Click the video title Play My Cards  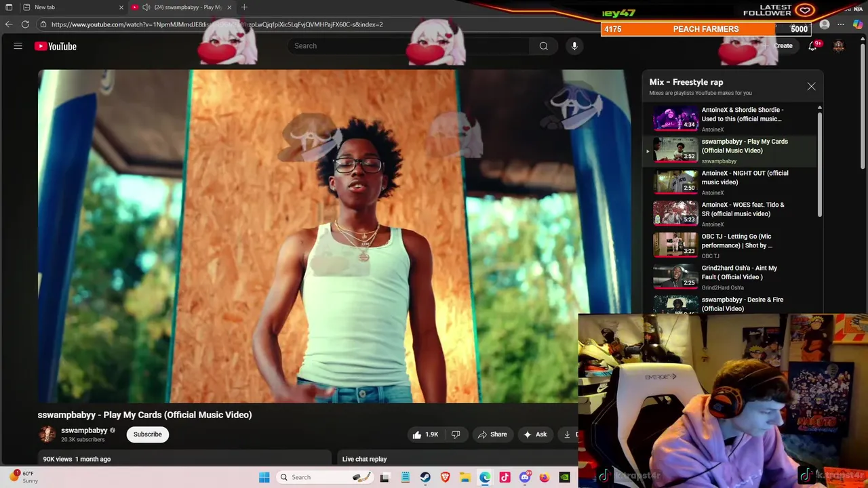144,415
